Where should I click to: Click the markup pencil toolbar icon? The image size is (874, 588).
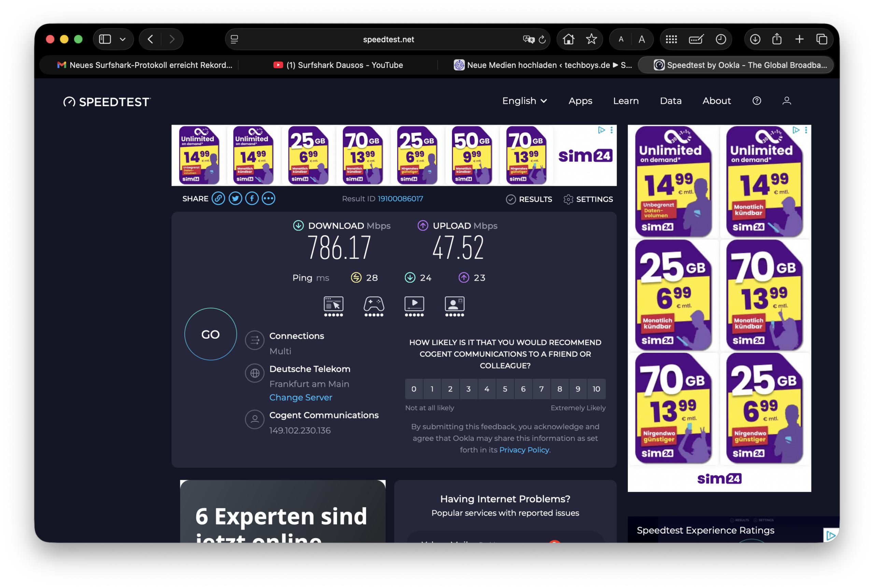click(696, 39)
